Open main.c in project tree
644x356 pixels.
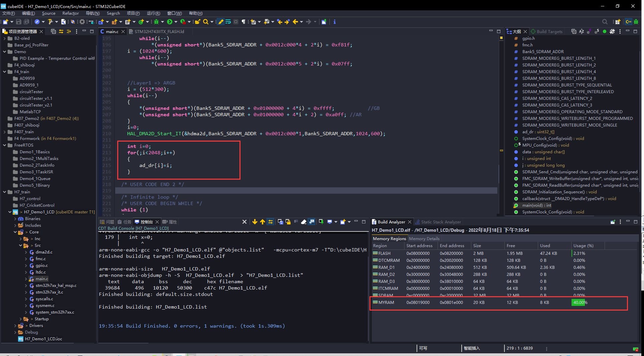(42, 279)
